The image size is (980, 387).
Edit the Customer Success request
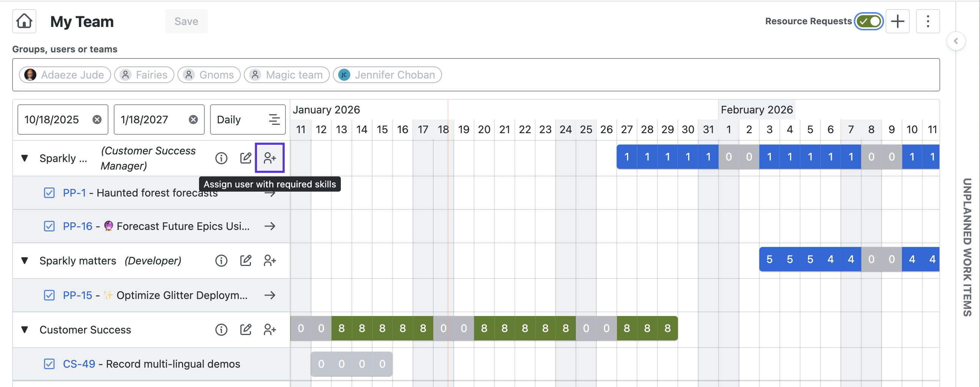[x=246, y=329]
